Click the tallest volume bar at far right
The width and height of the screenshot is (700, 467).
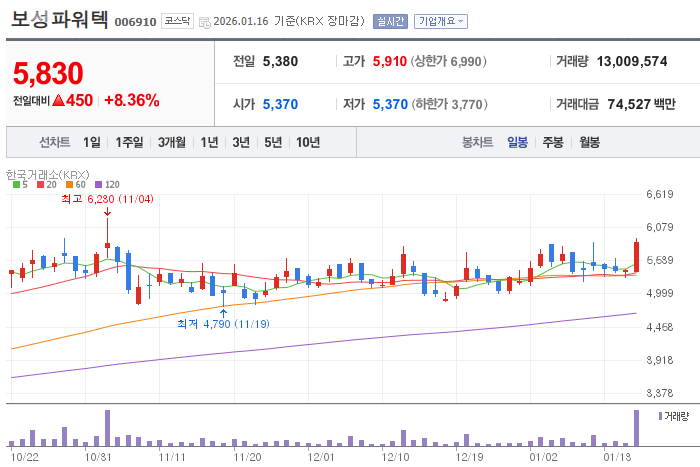637,428
